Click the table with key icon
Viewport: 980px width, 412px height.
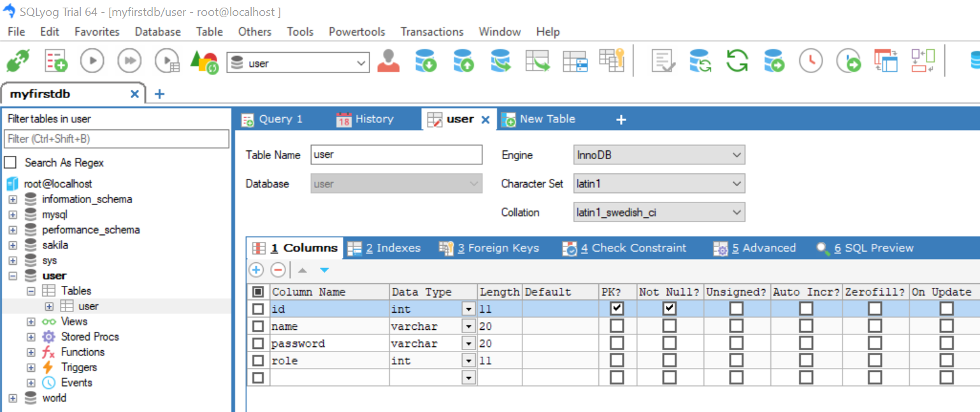coord(612,60)
